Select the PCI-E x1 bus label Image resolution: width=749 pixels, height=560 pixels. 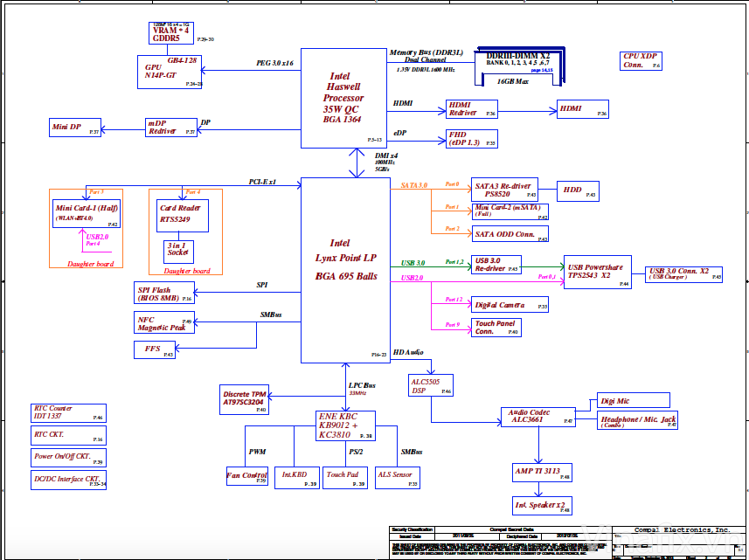click(x=262, y=182)
